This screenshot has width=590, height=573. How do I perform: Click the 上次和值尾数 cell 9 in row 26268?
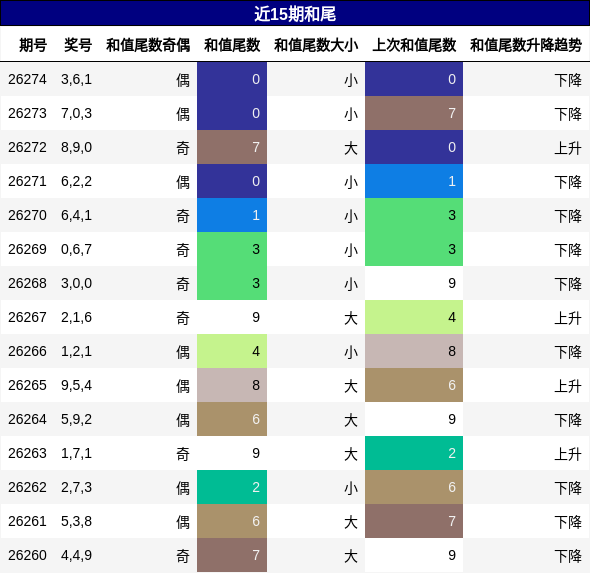pos(414,283)
